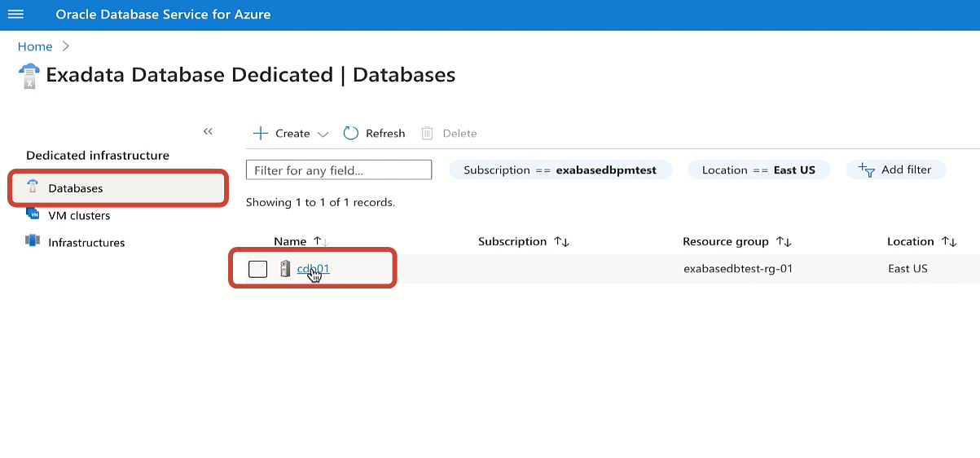Click the Refresh button label

tap(385, 134)
